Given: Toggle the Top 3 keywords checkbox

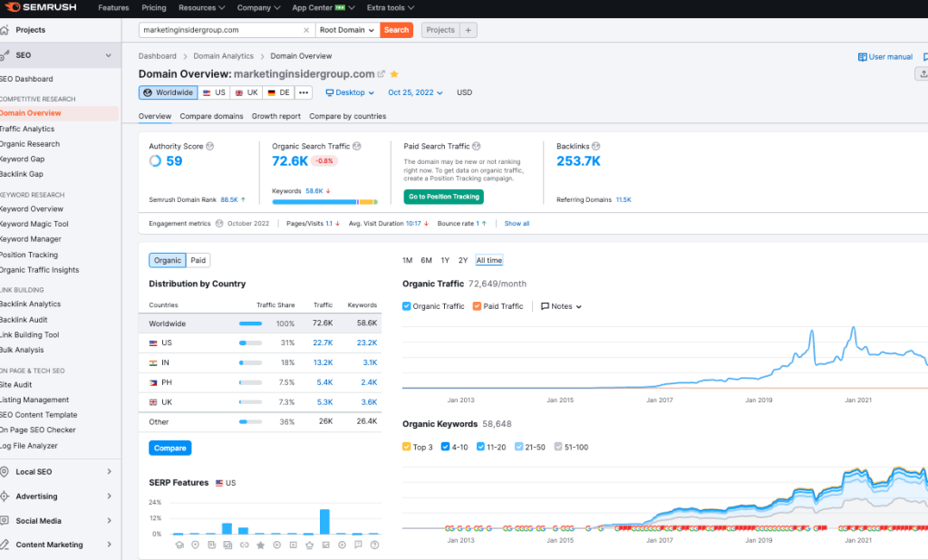Looking at the screenshot, I should 407,447.
